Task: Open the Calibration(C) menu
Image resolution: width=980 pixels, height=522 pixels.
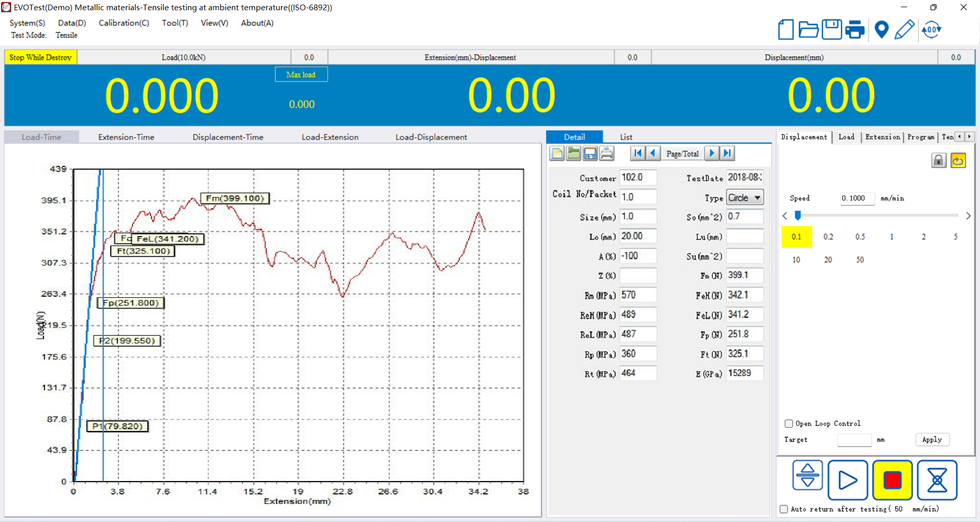Action: click(124, 23)
